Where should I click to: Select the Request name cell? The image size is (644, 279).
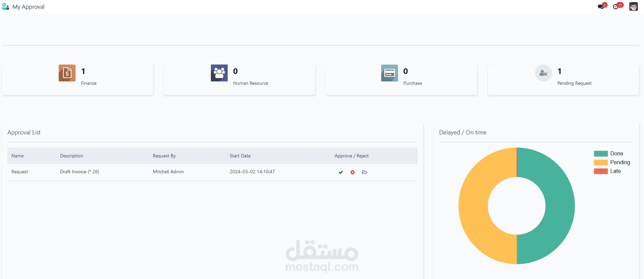pos(20,172)
